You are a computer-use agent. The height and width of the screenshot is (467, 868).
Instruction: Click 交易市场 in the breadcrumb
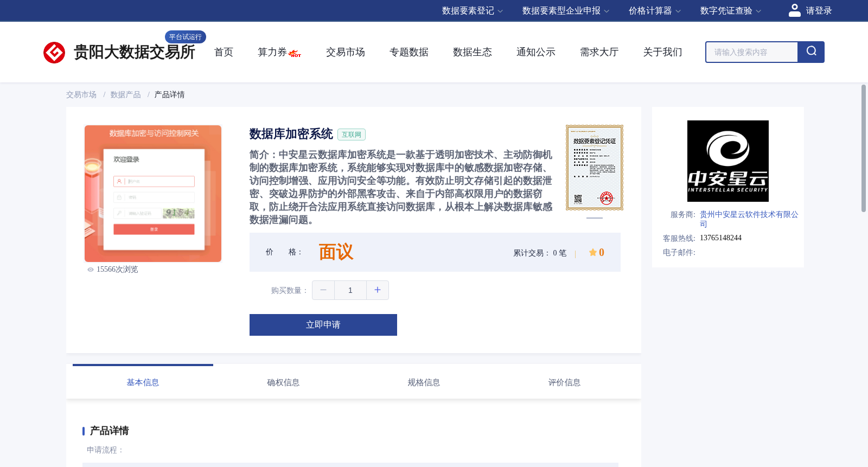81,94
